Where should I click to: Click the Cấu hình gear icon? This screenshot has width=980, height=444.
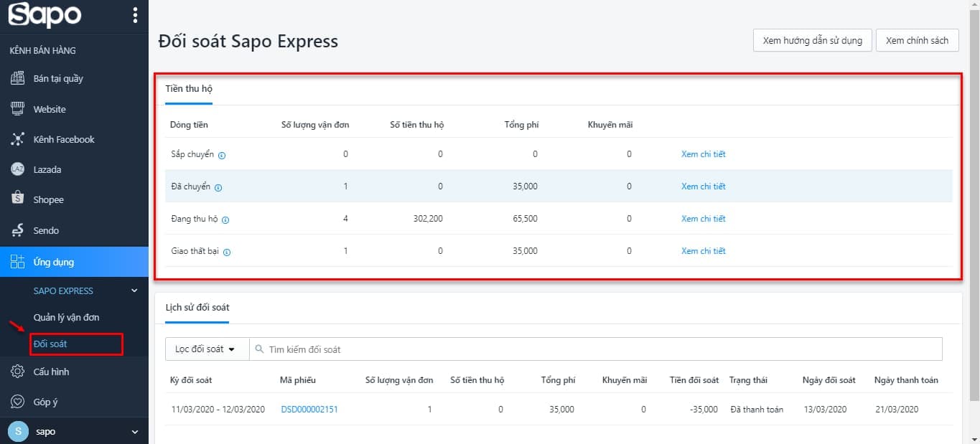[18, 372]
